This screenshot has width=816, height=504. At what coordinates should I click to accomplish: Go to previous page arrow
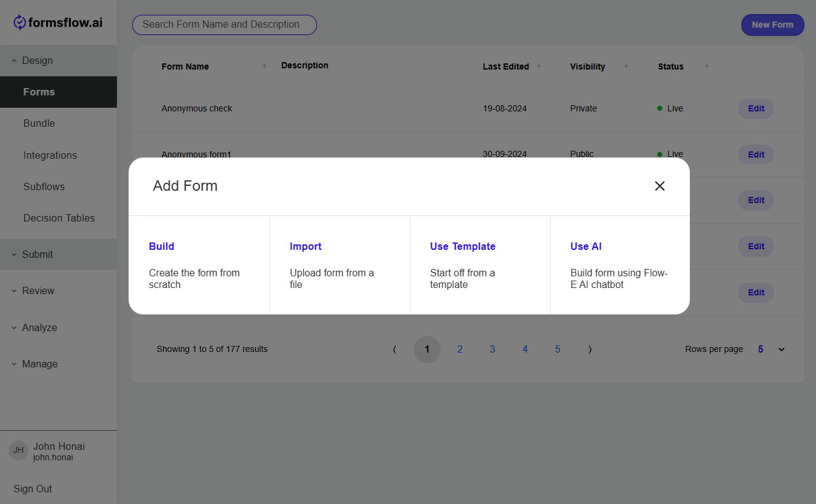394,349
